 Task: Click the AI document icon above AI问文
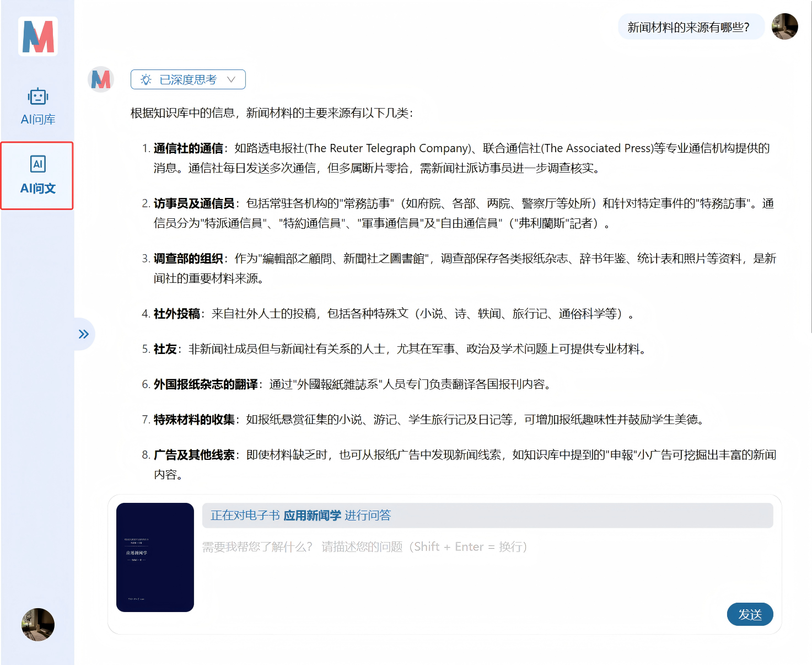tap(38, 164)
